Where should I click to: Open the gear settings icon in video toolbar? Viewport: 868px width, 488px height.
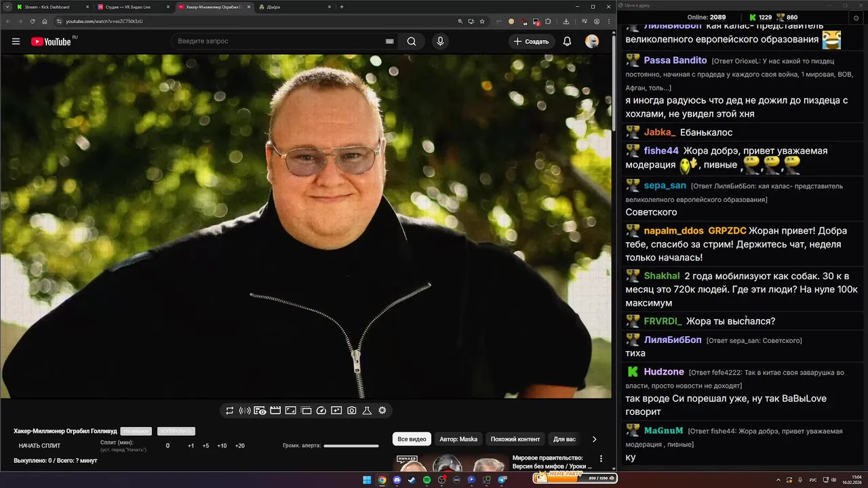coord(382,410)
